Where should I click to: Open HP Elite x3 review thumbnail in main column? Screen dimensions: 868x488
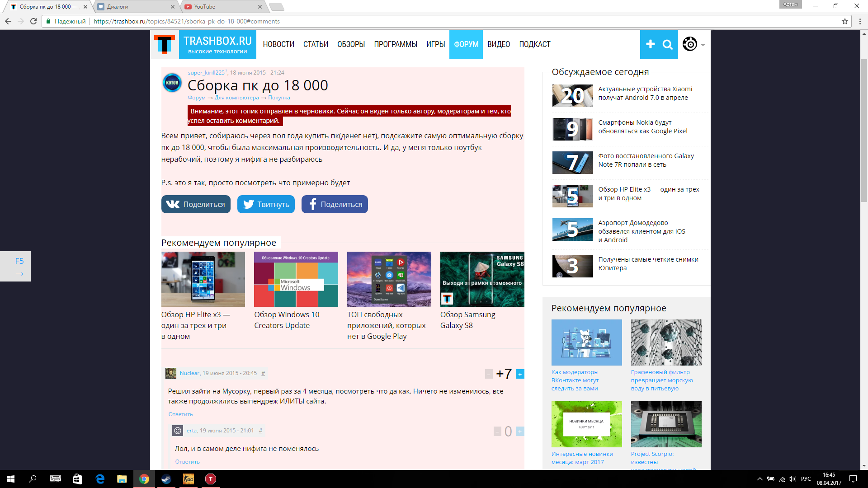[x=203, y=279]
